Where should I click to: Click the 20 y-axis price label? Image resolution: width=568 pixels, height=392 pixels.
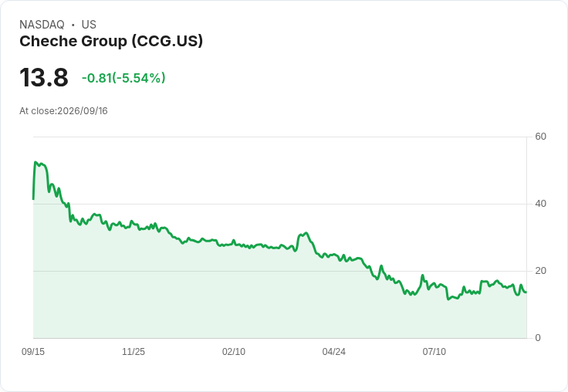(540, 271)
